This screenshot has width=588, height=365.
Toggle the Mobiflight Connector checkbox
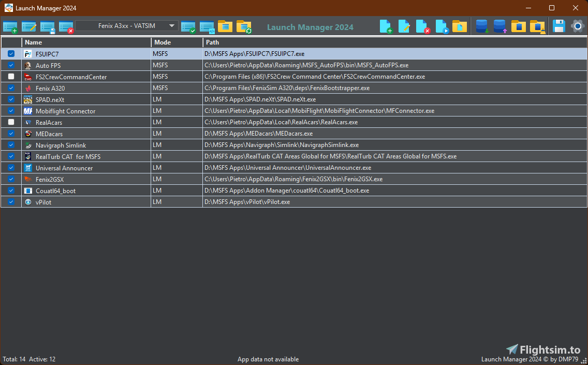coord(11,111)
